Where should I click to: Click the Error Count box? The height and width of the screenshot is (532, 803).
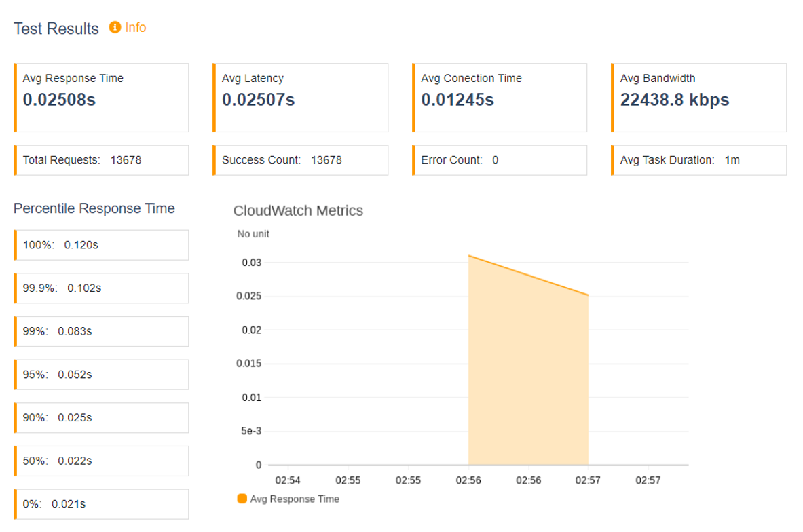pos(500,160)
